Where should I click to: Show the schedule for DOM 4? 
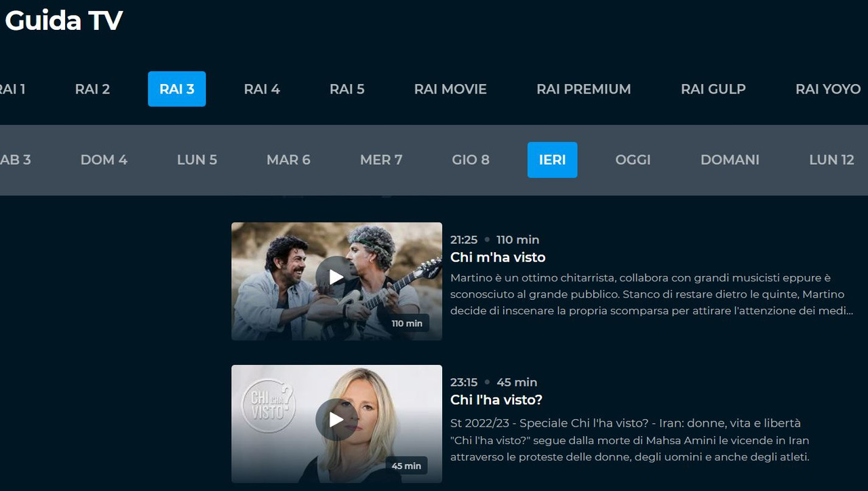[104, 160]
